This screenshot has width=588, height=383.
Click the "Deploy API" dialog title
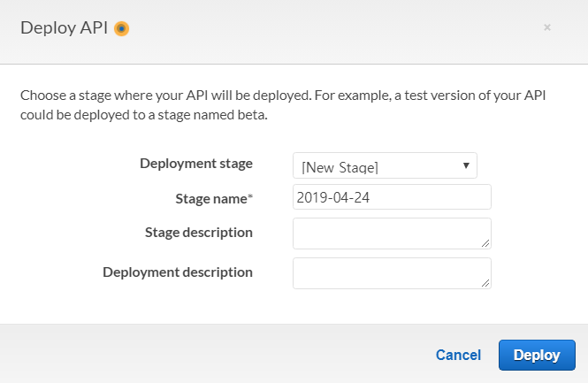tap(64, 27)
